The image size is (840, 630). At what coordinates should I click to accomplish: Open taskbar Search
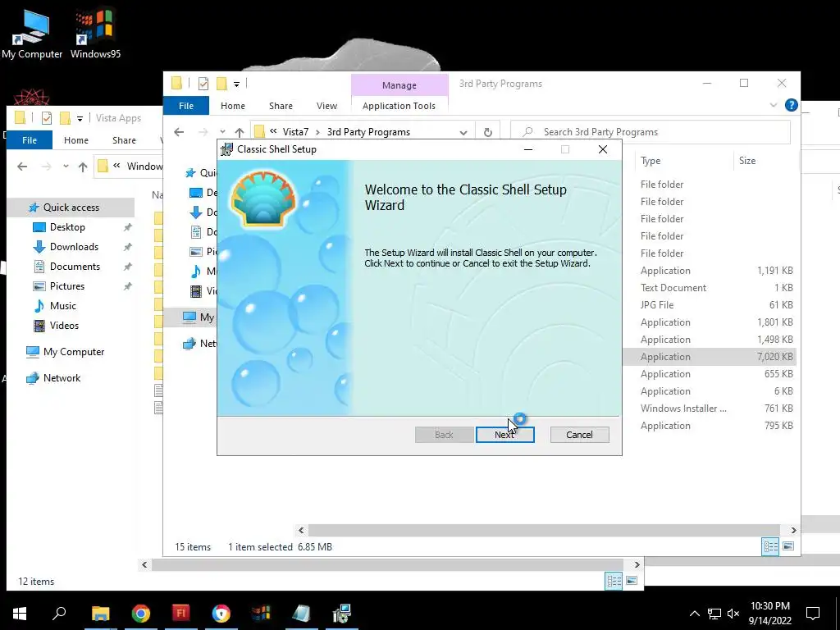[x=59, y=614]
